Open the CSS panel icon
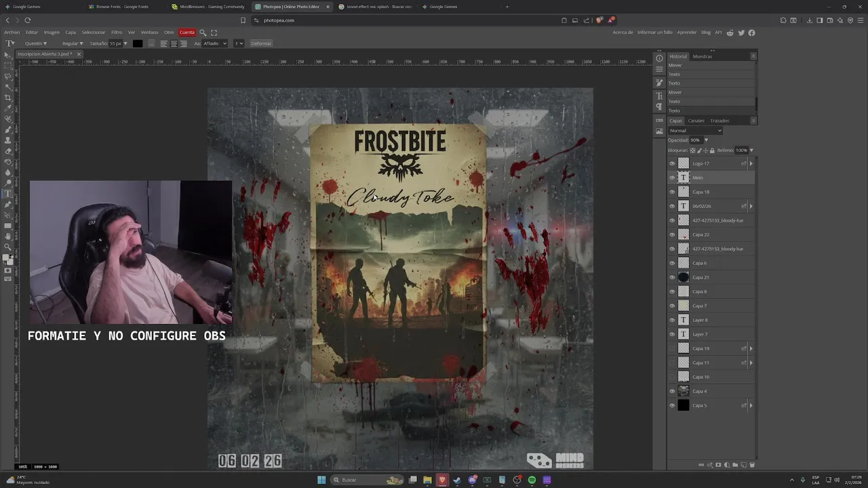 [659, 121]
